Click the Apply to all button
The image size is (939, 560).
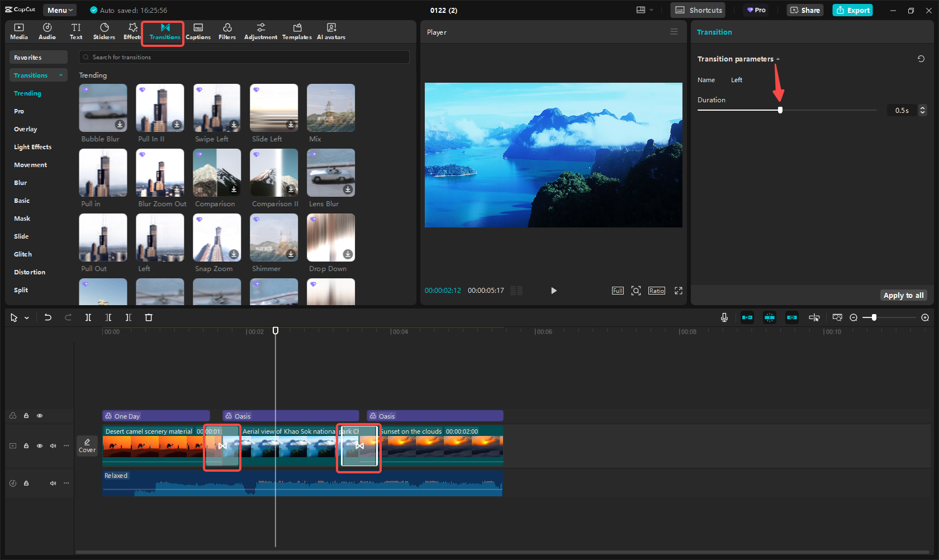click(x=903, y=295)
